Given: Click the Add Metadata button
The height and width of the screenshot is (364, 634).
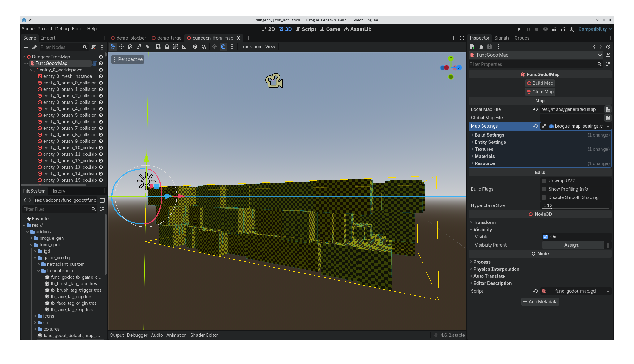Looking at the screenshot, I should 540,302.
